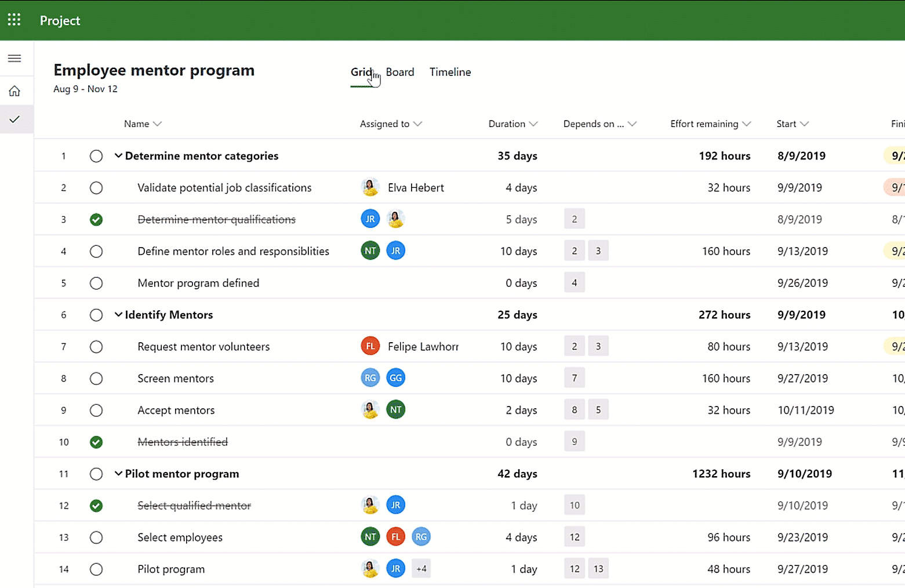
Task: Collapse the Pilot mentor program group
Action: 118,473
